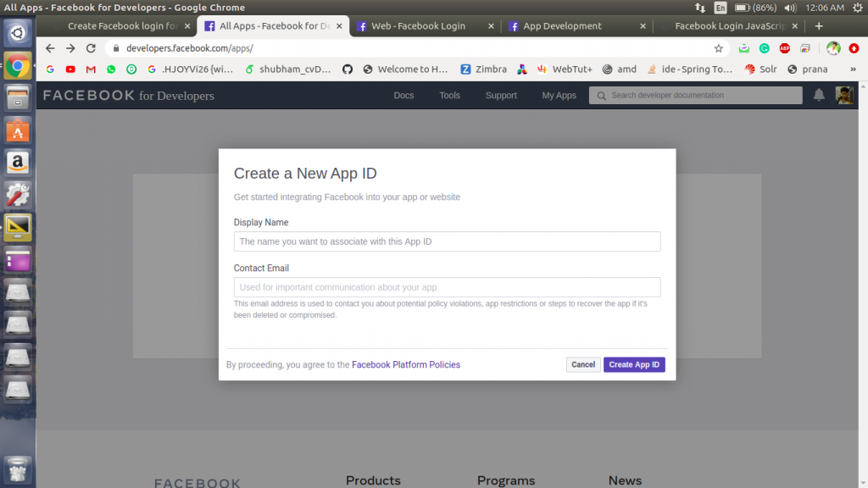Open Google Chrome from the launcher
The height and width of the screenshot is (488, 868).
point(18,66)
